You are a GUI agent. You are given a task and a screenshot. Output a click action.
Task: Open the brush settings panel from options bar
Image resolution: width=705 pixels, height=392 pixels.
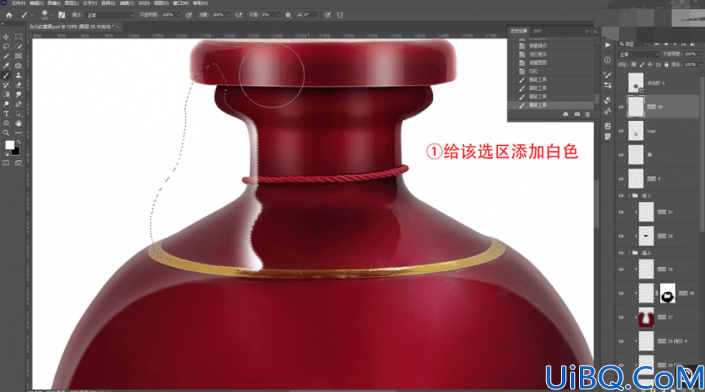click(x=62, y=15)
